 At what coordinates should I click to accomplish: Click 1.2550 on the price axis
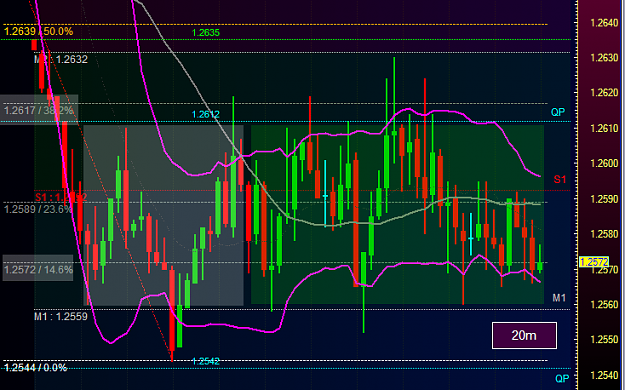point(604,339)
